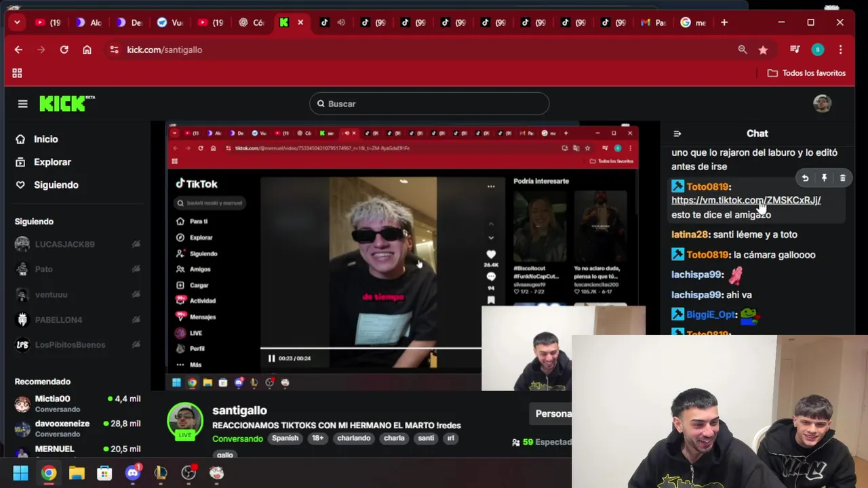Open File Explorer from taskbar

[x=77, y=473]
